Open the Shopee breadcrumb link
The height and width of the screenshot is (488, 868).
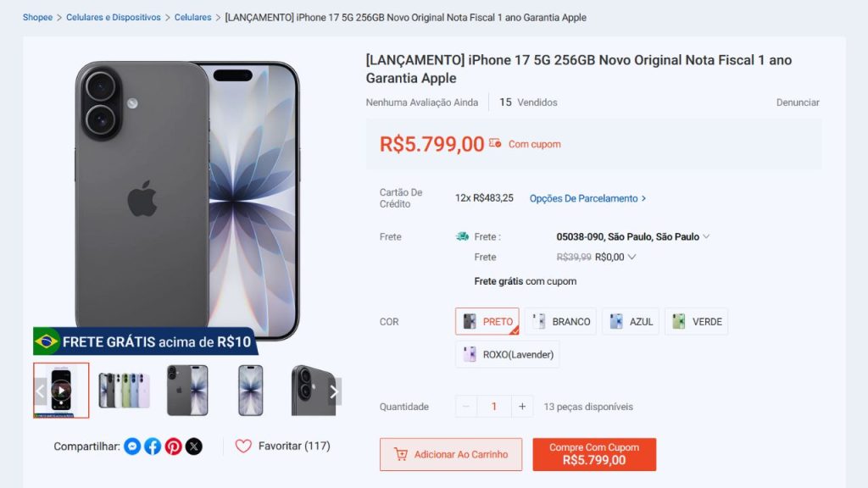tap(37, 17)
